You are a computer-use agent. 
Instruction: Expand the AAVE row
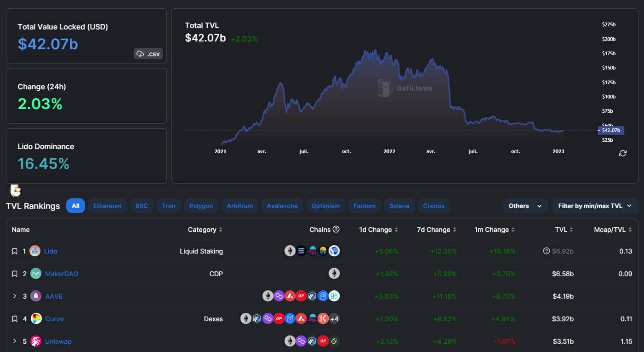tap(15, 296)
